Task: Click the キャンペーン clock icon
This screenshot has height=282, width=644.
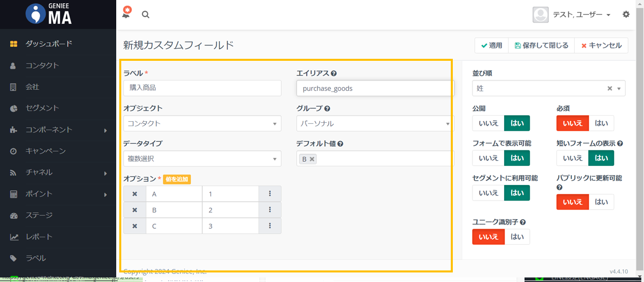Action: pos(14,151)
